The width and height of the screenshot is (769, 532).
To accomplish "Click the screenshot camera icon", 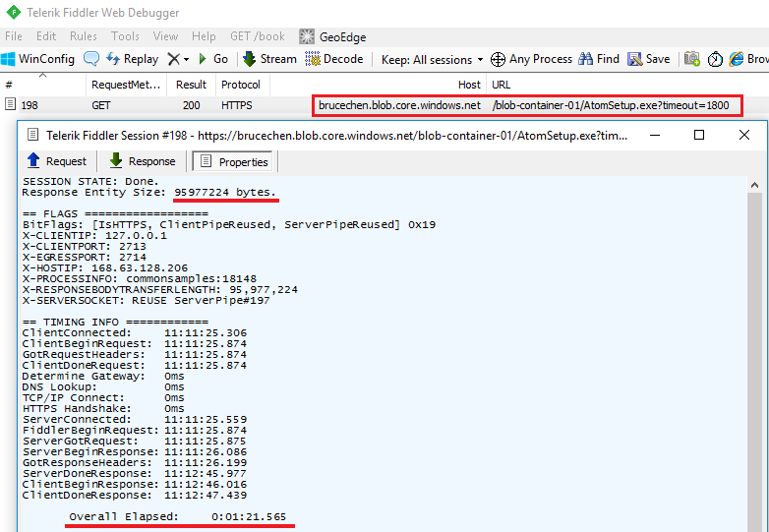I will [x=692, y=59].
